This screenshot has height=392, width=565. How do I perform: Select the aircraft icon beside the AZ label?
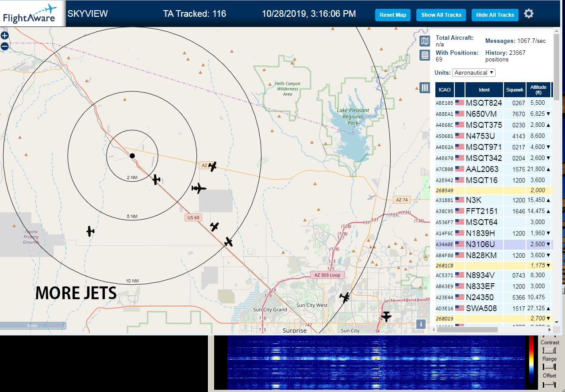pyautogui.click(x=213, y=167)
